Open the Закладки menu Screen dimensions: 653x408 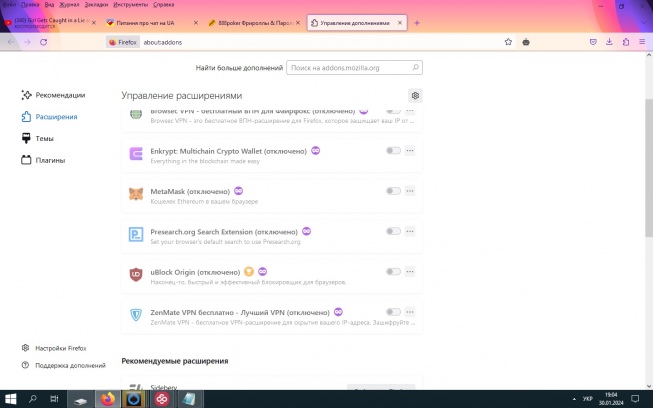pyautogui.click(x=96, y=5)
